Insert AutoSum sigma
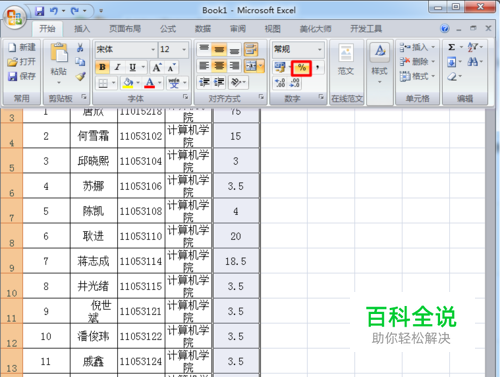The height and width of the screenshot is (377, 500). click(x=452, y=47)
